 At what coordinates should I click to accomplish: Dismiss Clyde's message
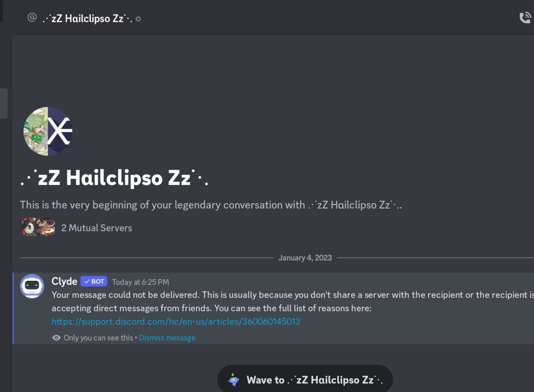(167, 338)
